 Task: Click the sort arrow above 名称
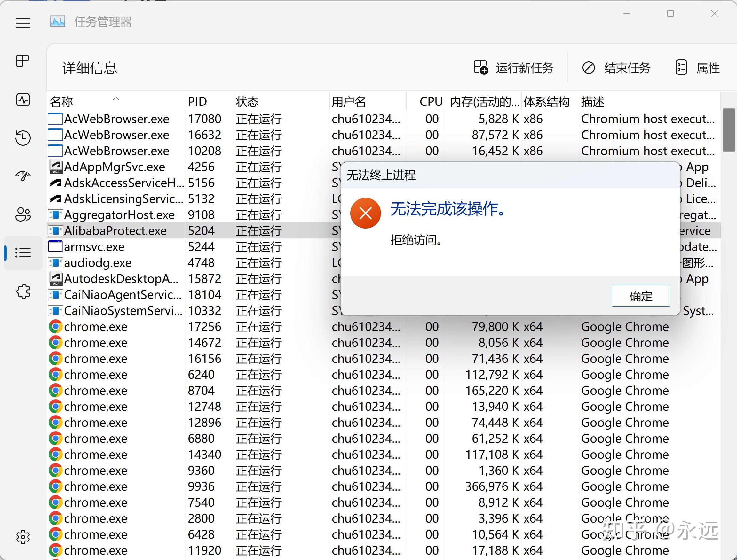(116, 98)
